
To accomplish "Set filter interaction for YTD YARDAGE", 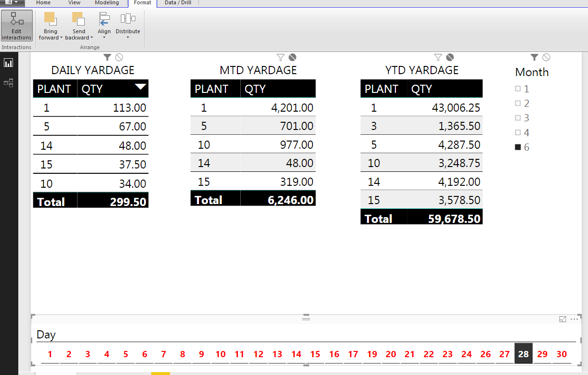I will tap(438, 57).
